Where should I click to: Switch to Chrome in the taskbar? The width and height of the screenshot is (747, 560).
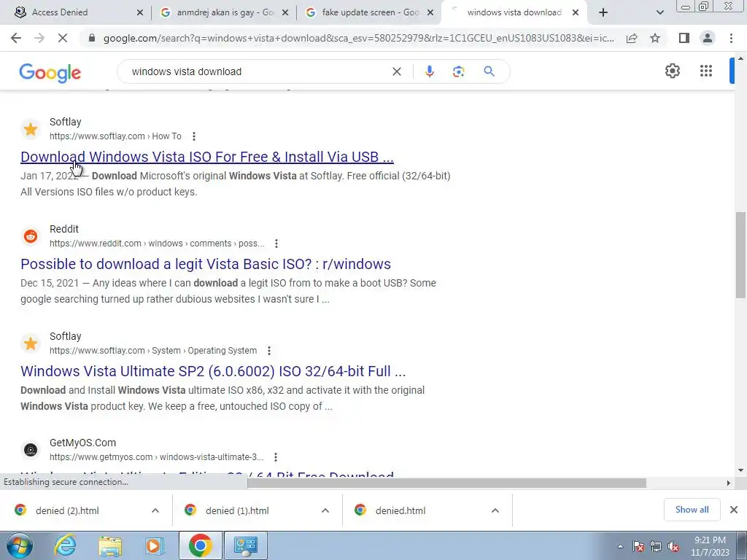[x=200, y=545]
